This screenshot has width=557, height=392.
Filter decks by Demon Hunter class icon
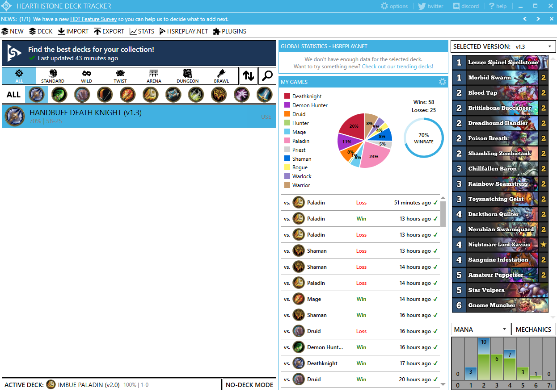pyautogui.click(x=59, y=95)
